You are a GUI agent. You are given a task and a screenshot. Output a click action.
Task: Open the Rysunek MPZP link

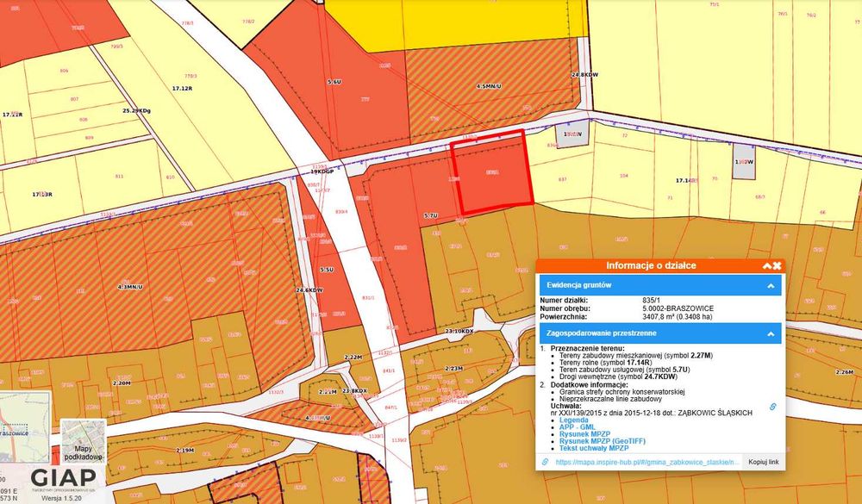pos(584,434)
